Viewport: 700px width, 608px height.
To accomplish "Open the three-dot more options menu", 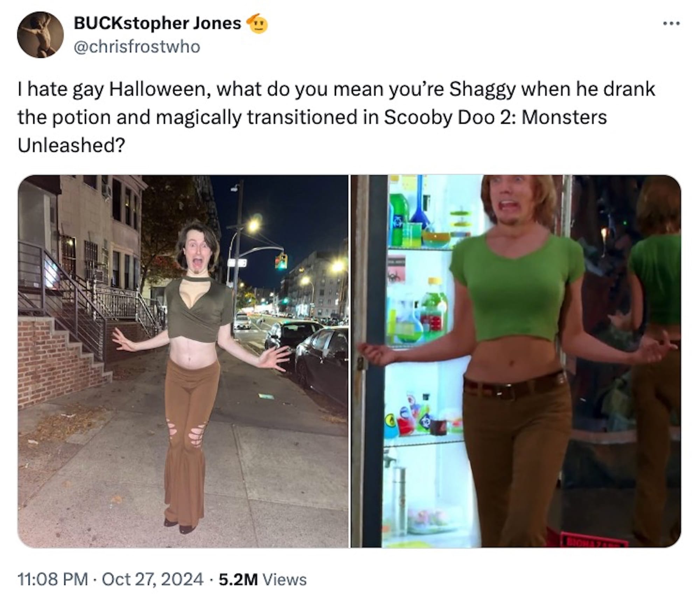I will [x=672, y=24].
